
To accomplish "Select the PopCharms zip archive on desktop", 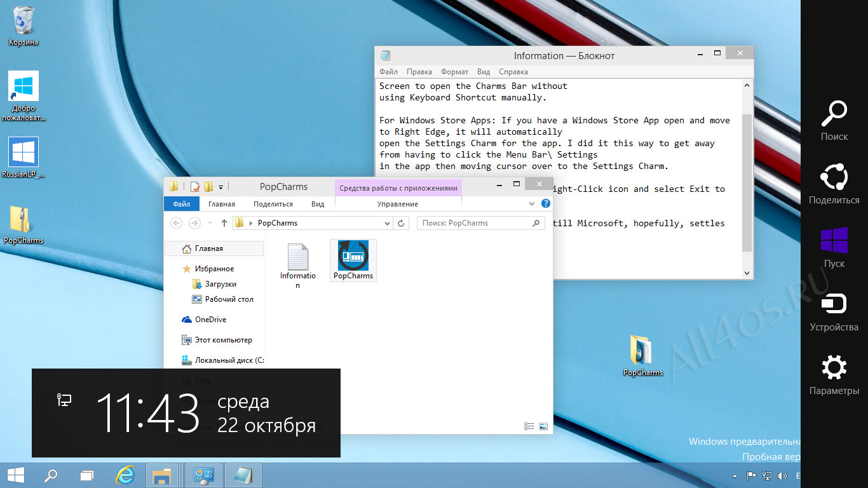I will tap(24, 224).
